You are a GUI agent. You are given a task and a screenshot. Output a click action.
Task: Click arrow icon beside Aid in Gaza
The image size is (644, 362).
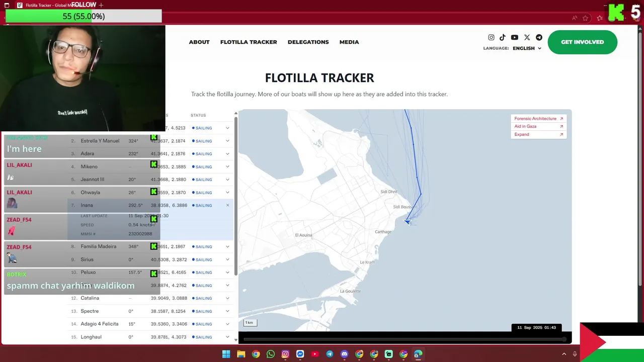coord(561,127)
